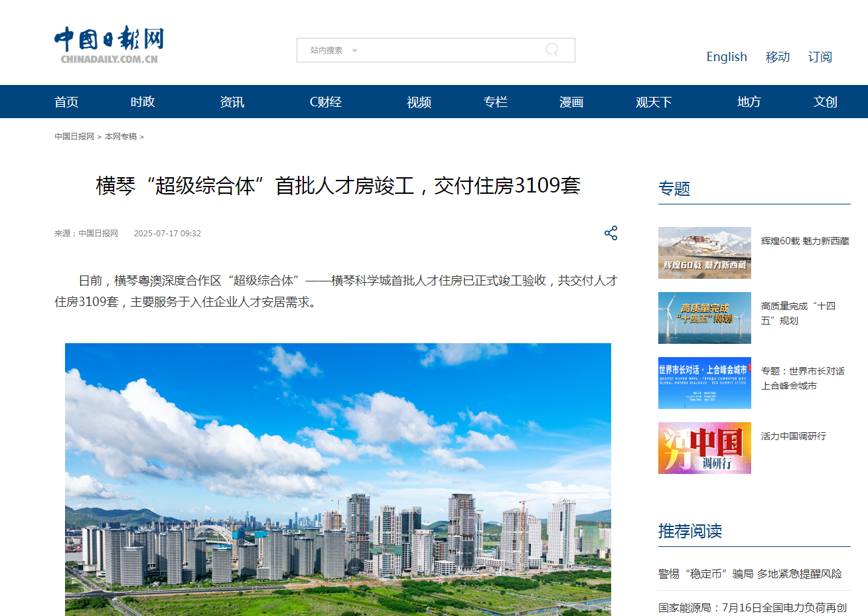The width and height of the screenshot is (868, 616).
Task: Open the 世界市长对话·上合峰会城市 banner
Action: [704, 383]
